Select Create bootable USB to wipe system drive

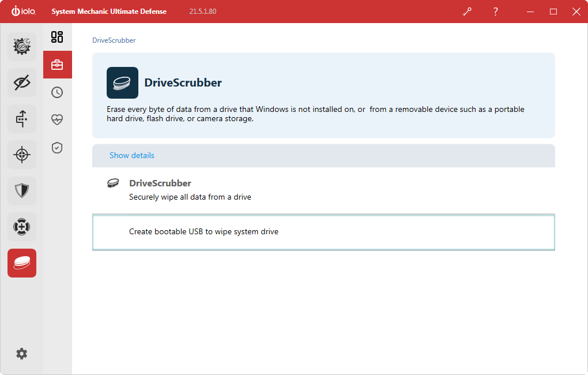tap(323, 232)
